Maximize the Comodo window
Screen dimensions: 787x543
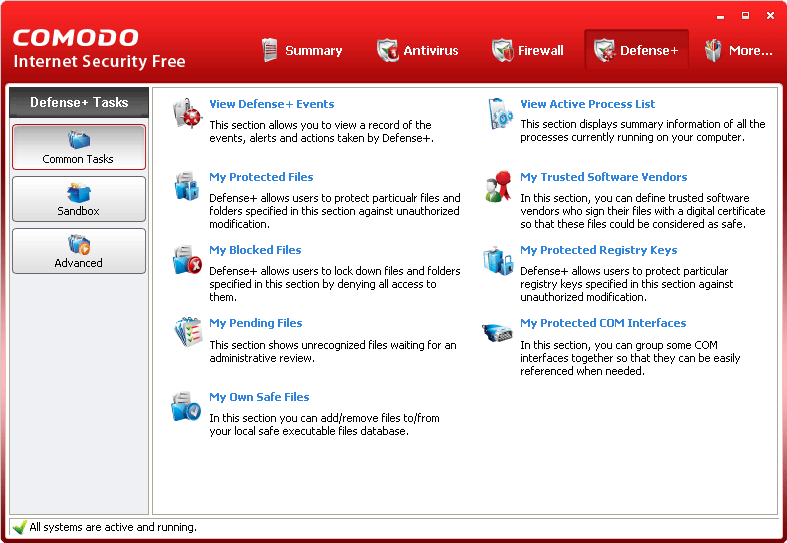pos(745,16)
